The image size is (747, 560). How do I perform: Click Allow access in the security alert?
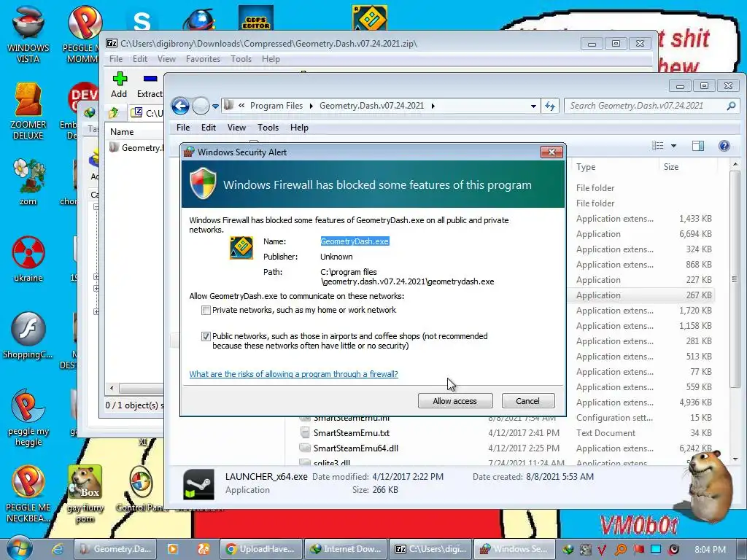[x=455, y=401]
